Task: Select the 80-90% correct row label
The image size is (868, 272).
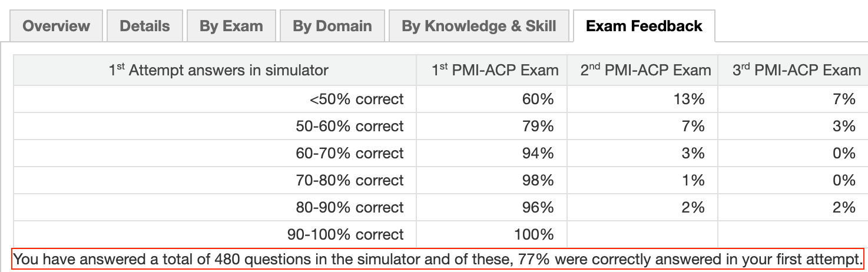Action: click(350, 207)
